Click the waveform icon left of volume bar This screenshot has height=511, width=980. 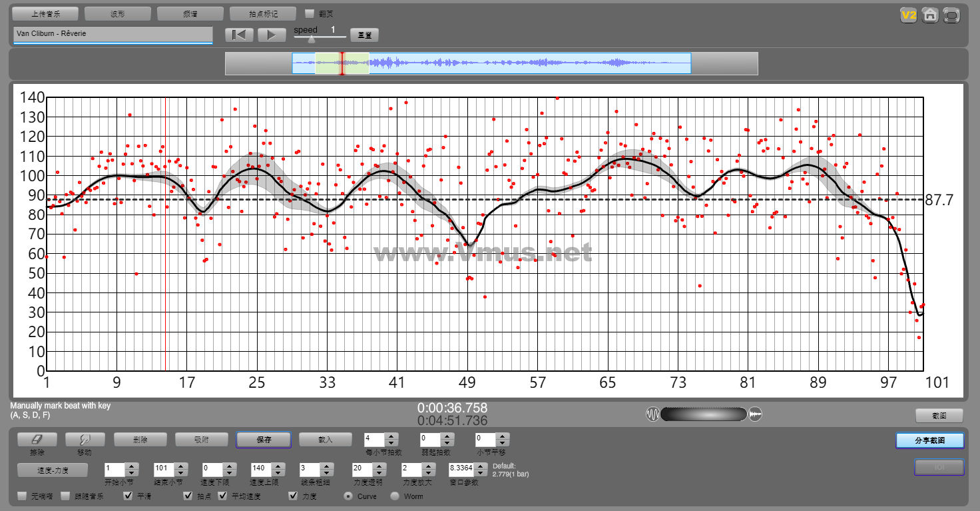(652, 414)
